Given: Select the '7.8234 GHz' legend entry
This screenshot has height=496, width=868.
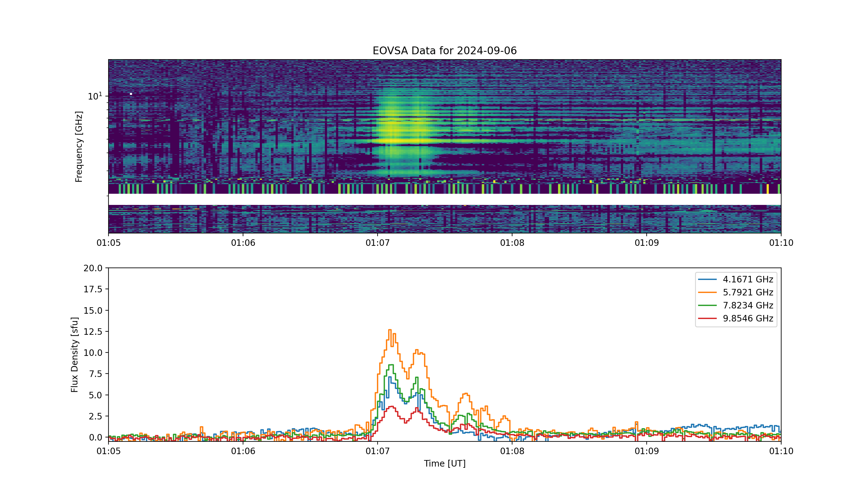Looking at the screenshot, I should 736,305.
